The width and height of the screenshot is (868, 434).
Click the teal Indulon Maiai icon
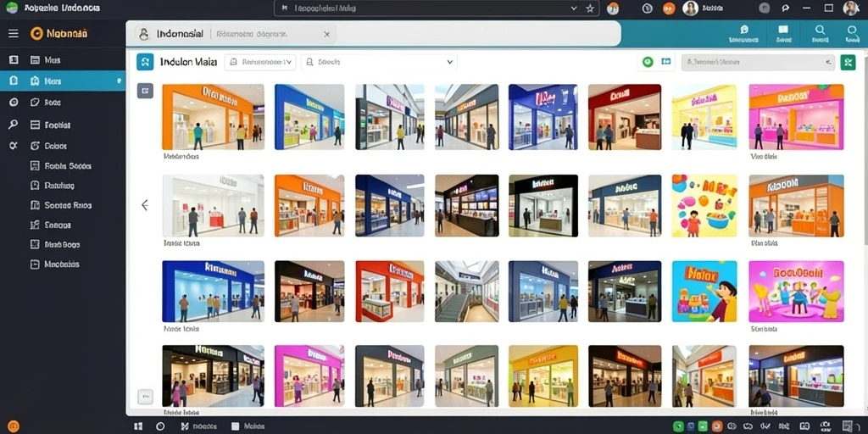coord(145,62)
